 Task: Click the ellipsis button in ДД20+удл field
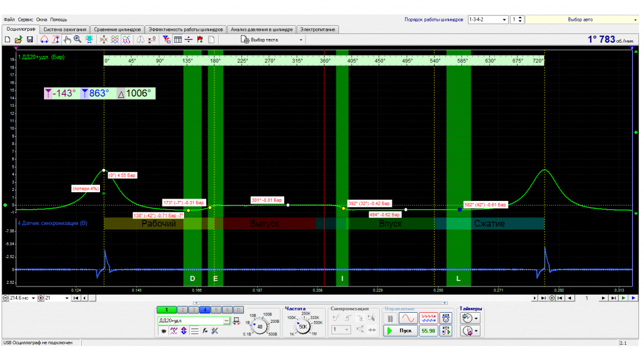pyautogui.click(x=226, y=321)
